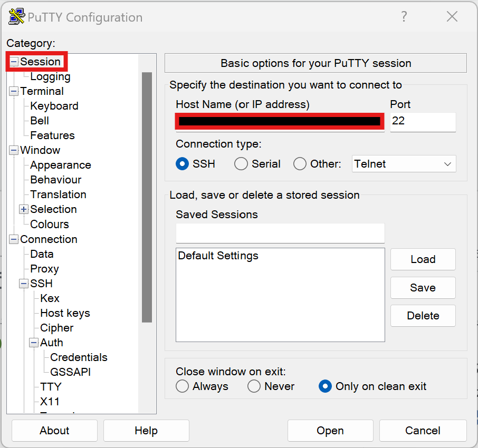Choose Always for close window on exit
This screenshot has height=448, width=478.
point(183,386)
